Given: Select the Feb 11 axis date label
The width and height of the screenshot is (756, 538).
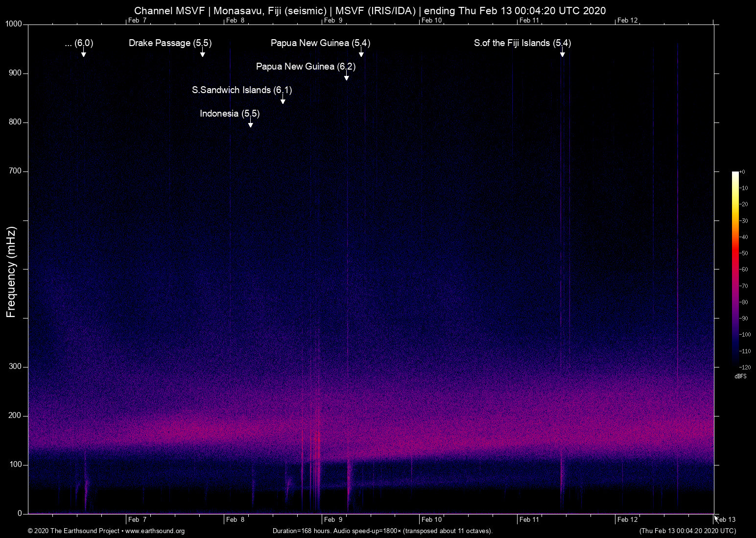Looking at the screenshot, I should pos(529,519).
